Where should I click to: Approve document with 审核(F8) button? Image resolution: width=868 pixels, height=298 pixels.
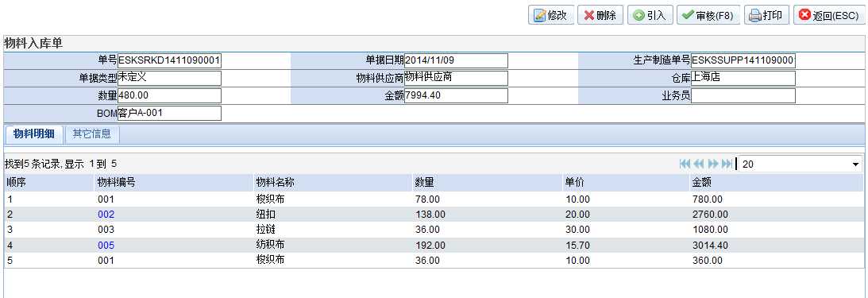[708, 16]
